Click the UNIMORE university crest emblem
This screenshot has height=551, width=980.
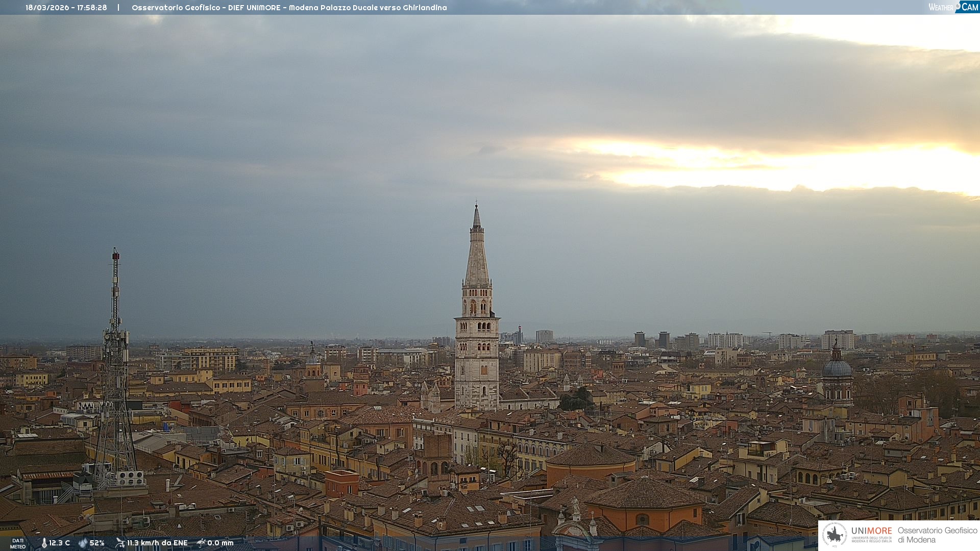pyautogui.click(x=835, y=535)
